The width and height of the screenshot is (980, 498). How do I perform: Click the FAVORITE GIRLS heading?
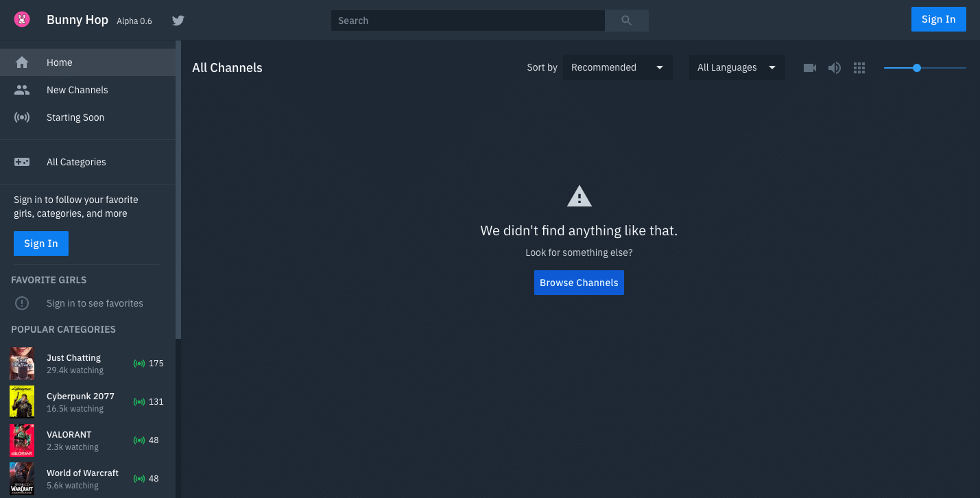[x=49, y=280]
